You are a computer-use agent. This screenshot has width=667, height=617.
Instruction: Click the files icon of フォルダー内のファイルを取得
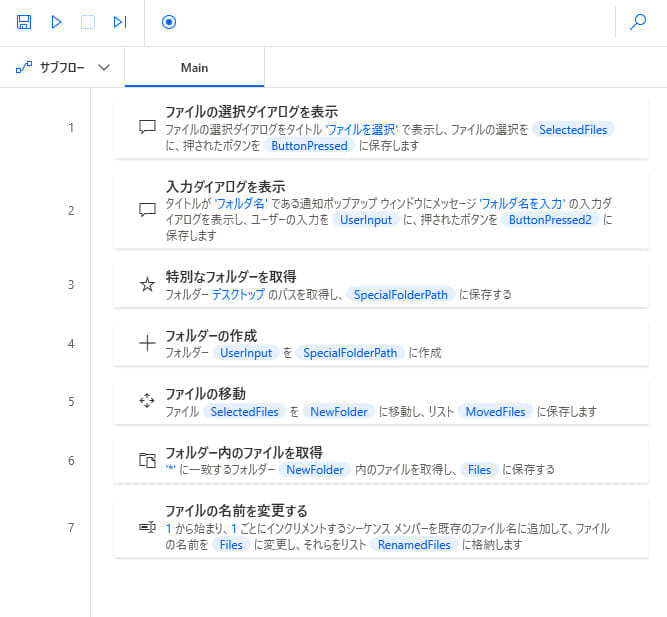pos(147,460)
